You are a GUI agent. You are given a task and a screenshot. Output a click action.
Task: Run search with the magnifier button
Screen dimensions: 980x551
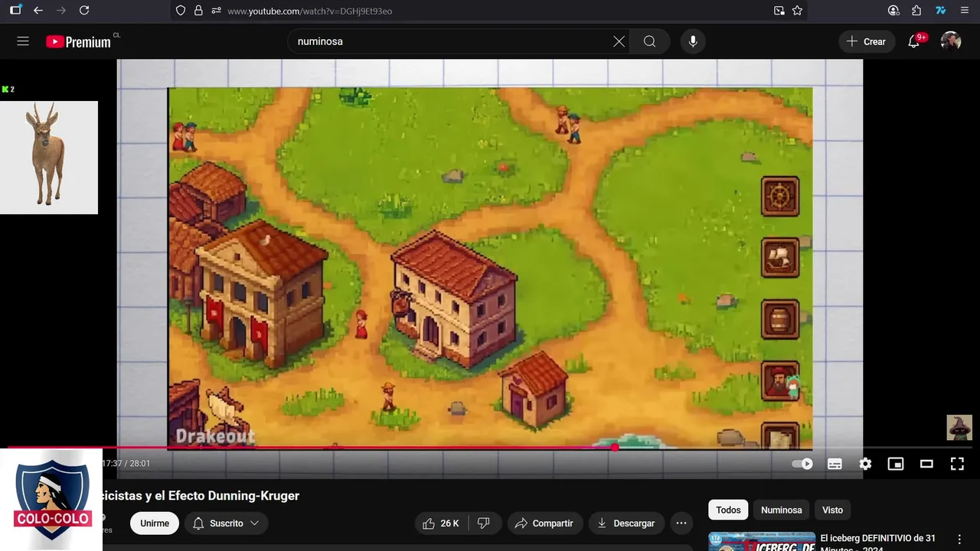649,41
